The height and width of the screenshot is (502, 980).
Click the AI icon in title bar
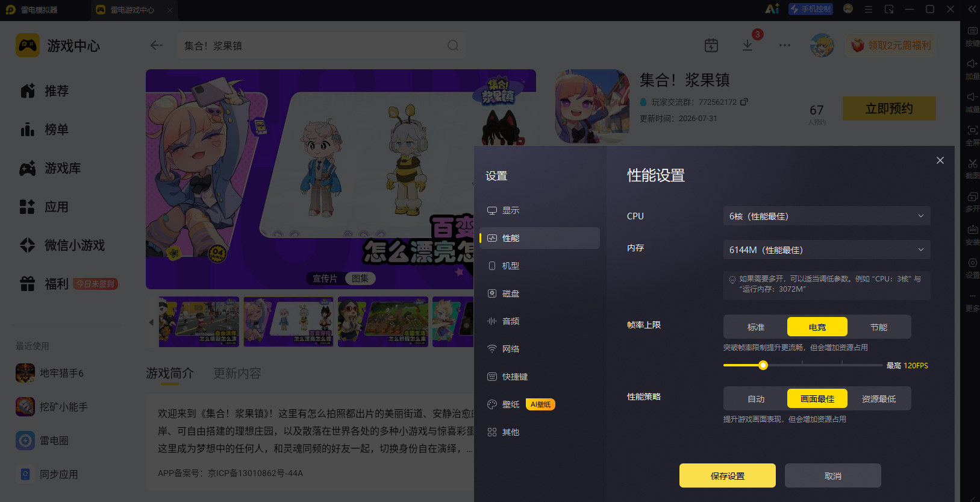coord(772,9)
